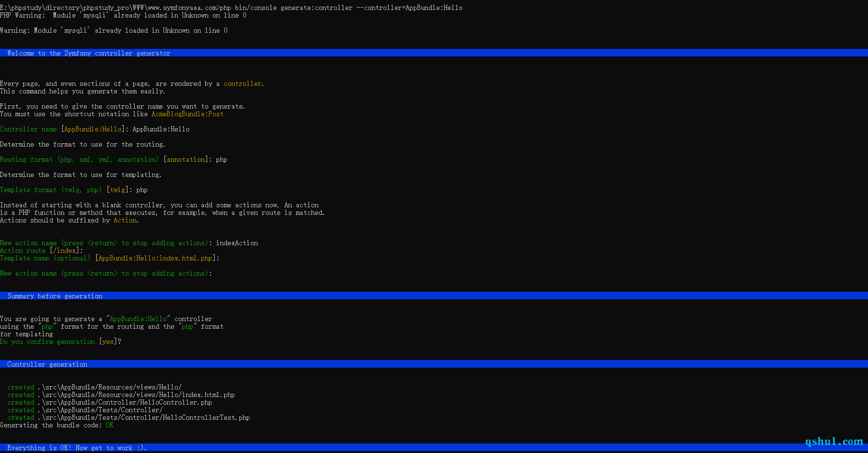Click the 'php bin/console generate:controller' command line

tap(231, 8)
